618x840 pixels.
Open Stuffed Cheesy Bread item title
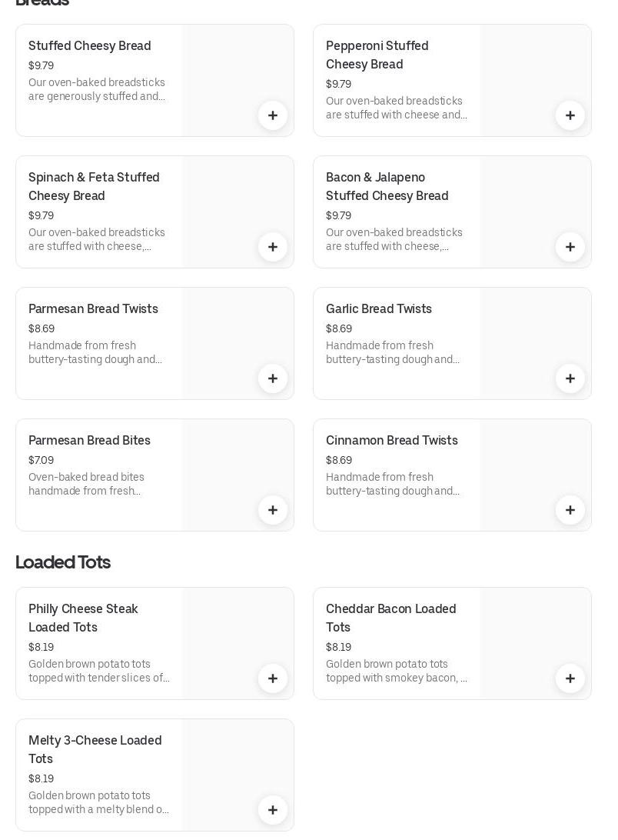tap(90, 46)
